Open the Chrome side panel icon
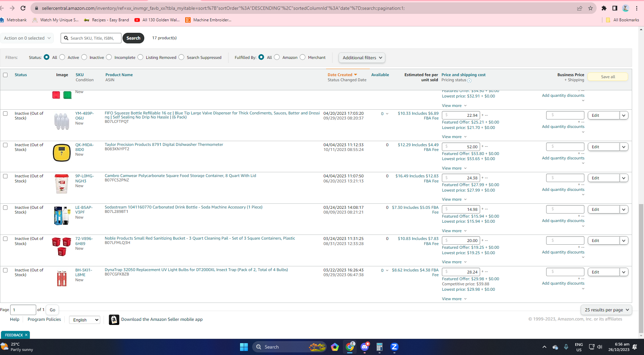This screenshot has width=644, height=355. pos(615,8)
